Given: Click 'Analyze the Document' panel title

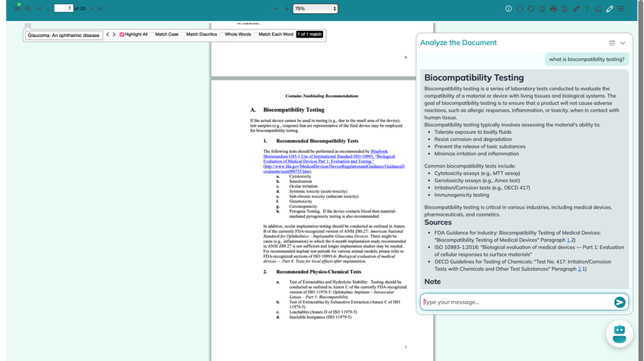Looking at the screenshot, I should click(x=458, y=43).
